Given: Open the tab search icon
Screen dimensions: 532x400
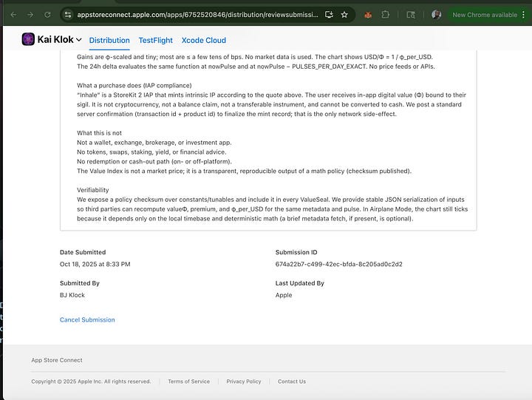Looking at the screenshot, I should pyautogui.click(x=411, y=15).
